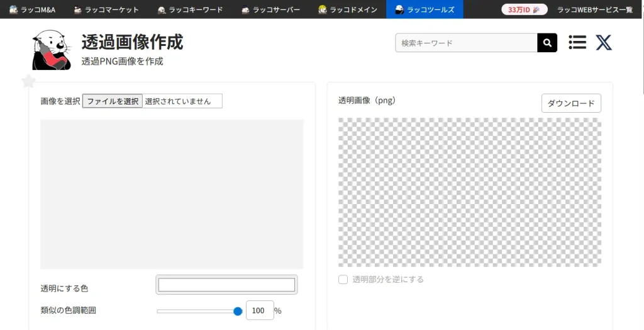This screenshot has width=644, height=330.
Task: Open the 透明にする色 color picker
Action: pyautogui.click(x=226, y=285)
